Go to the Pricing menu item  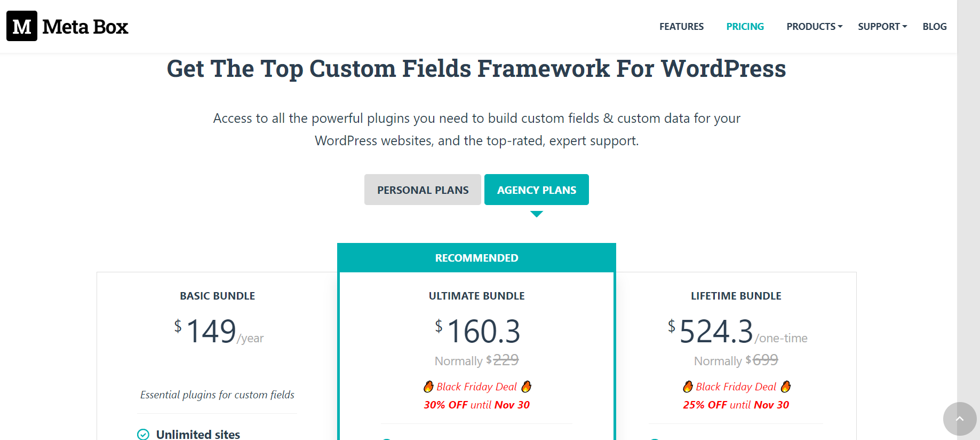pos(745,27)
